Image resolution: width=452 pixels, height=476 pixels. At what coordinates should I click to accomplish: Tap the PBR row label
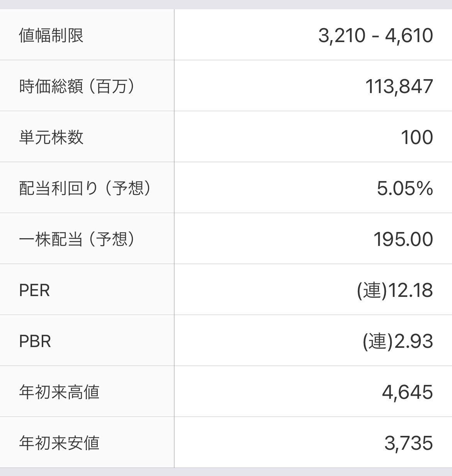click(x=35, y=341)
